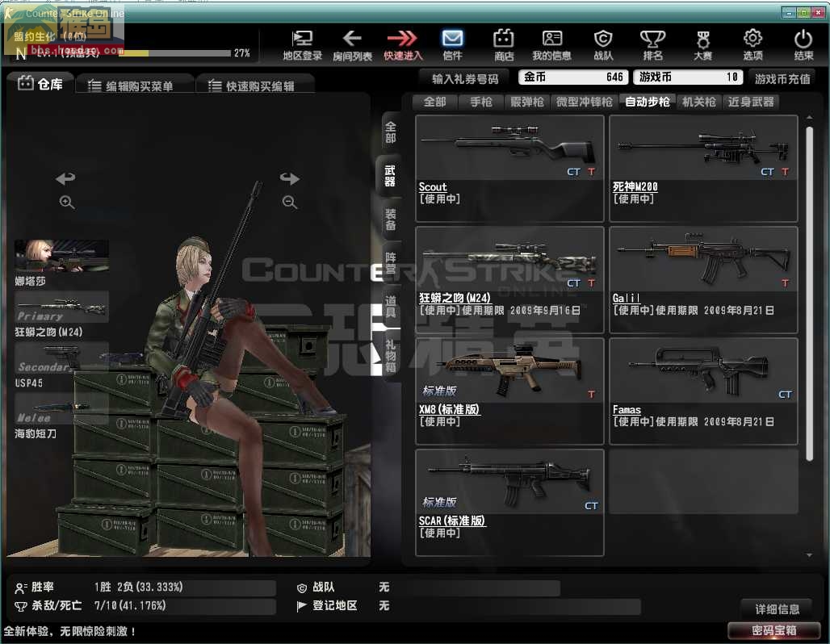Select the vertical 礼物箱 gift box tab
Viewport: 830px width, 644px height.
pyautogui.click(x=391, y=356)
